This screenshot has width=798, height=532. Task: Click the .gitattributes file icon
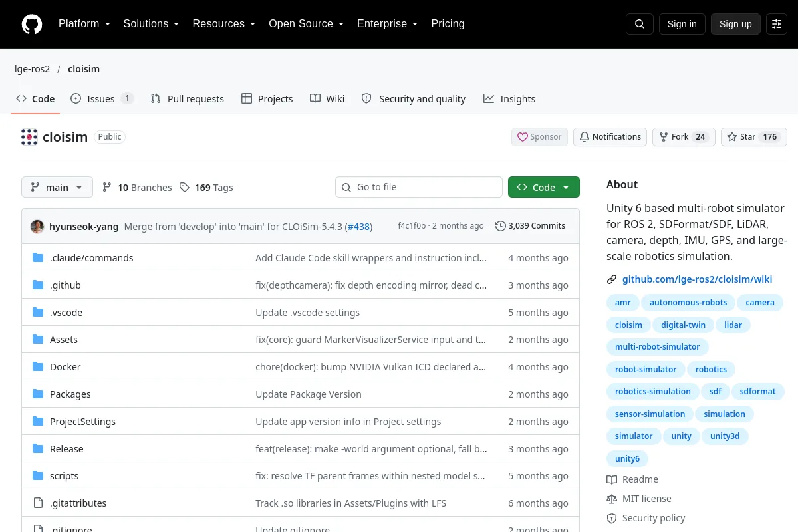click(x=38, y=503)
